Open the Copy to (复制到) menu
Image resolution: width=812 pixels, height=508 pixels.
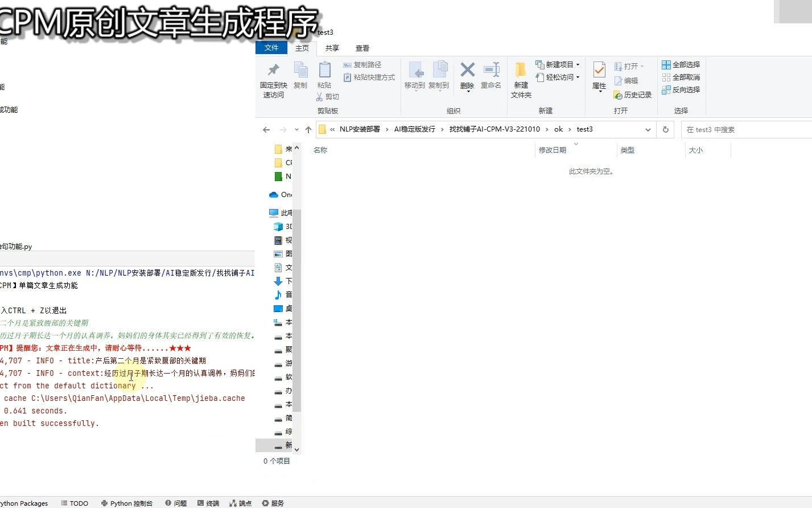[439, 76]
